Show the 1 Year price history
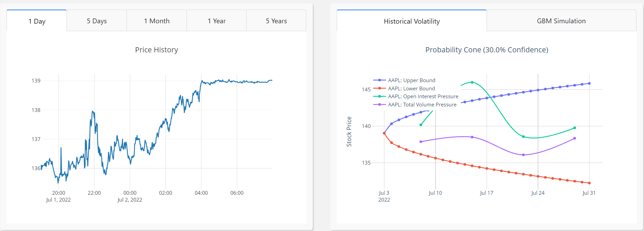644x231 pixels. point(216,21)
